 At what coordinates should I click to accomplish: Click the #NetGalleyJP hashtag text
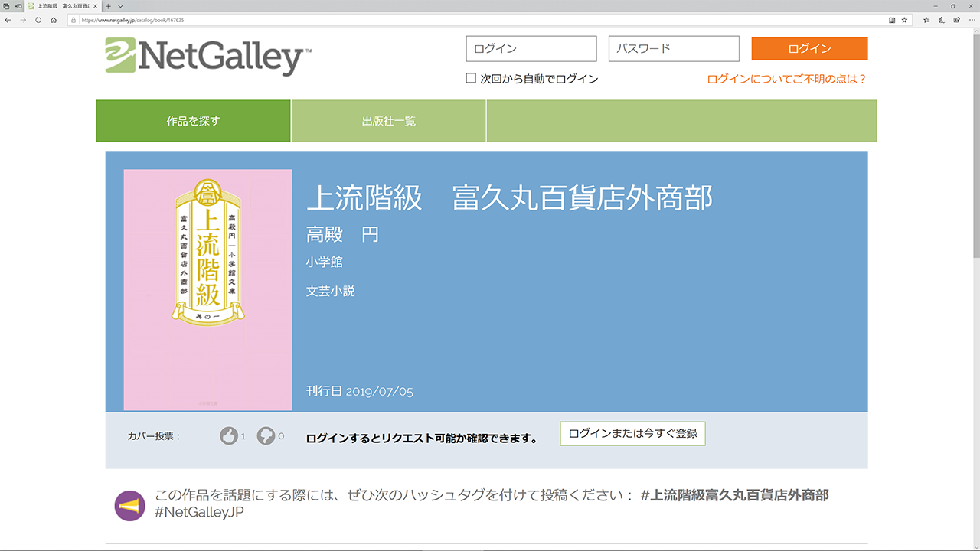pyautogui.click(x=199, y=513)
